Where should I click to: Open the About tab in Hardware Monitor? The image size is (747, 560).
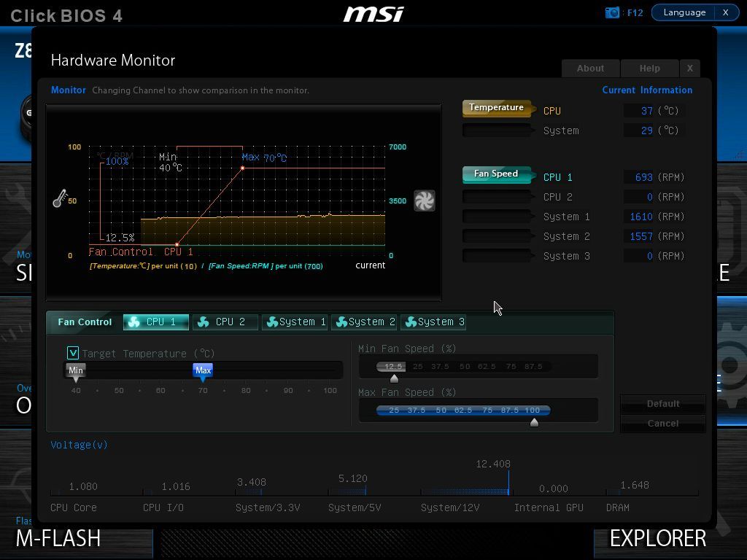tap(591, 68)
